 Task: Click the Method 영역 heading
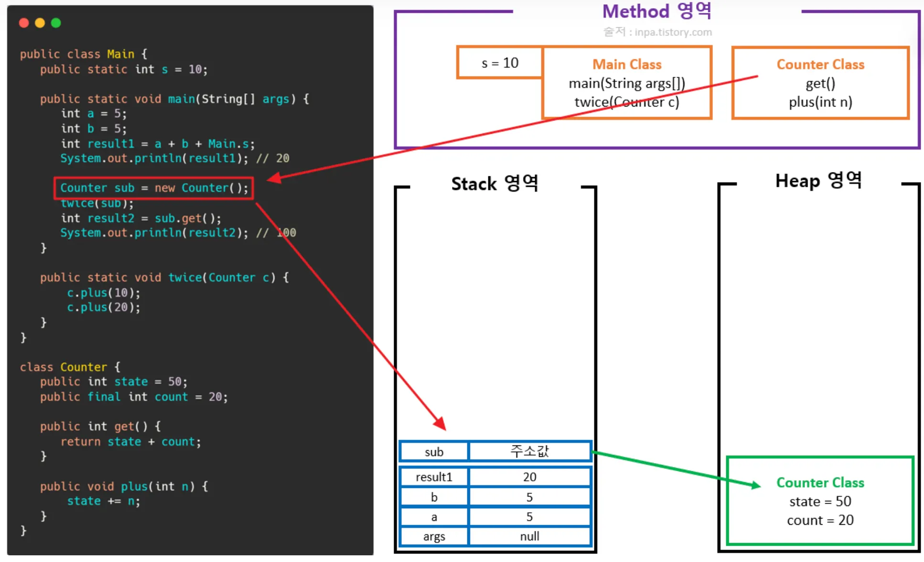click(x=656, y=11)
